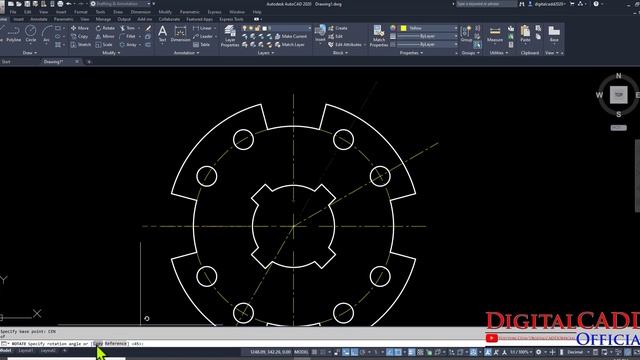Image resolution: width=640 pixels, height=360 pixels.
Task: Click the yellow color swatch
Action: pyautogui.click(x=403, y=28)
